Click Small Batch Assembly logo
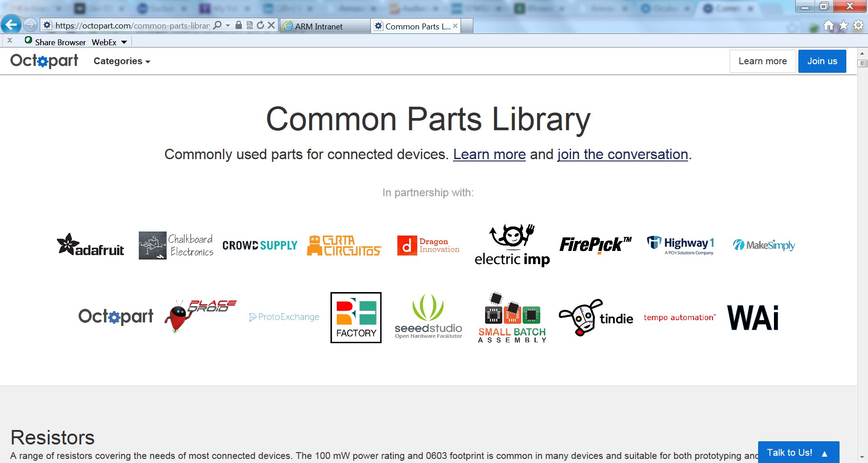868x463 pixels. [x=512, y=317]
